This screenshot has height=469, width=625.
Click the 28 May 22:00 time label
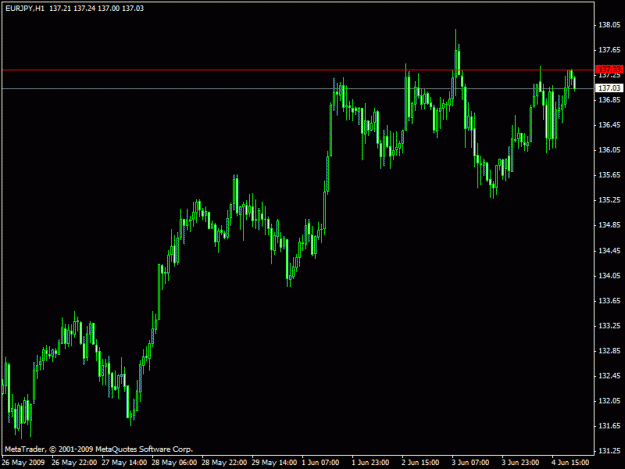224,463
